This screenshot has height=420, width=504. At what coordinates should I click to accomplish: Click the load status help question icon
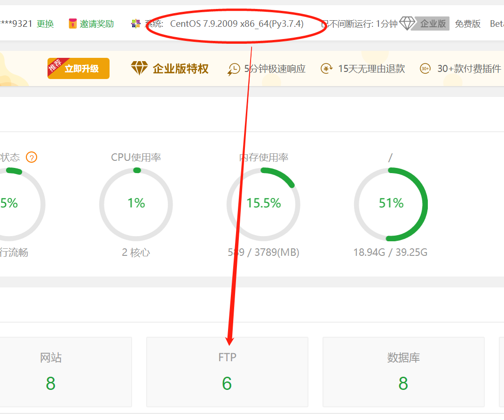click(x=31, y=157)
